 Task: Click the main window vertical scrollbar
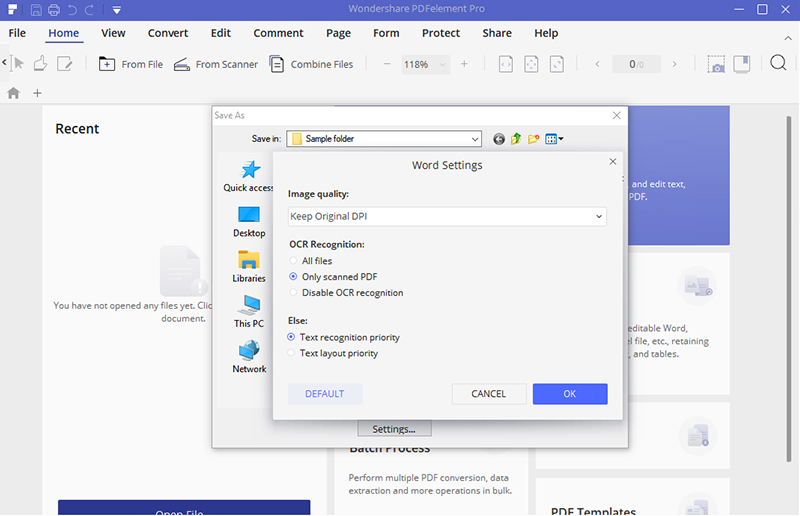tap(789, 289)
